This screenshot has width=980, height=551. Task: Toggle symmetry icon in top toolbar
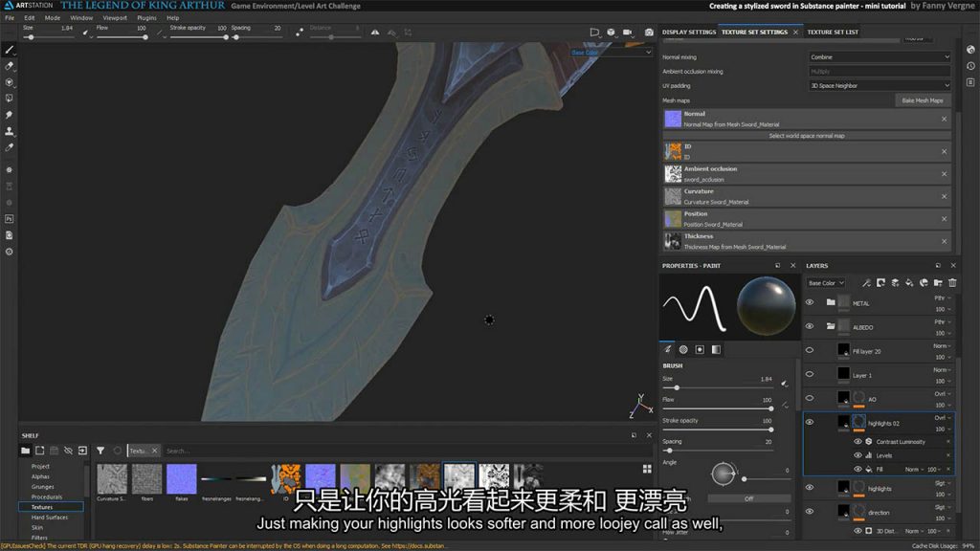(x=375, y=32)
